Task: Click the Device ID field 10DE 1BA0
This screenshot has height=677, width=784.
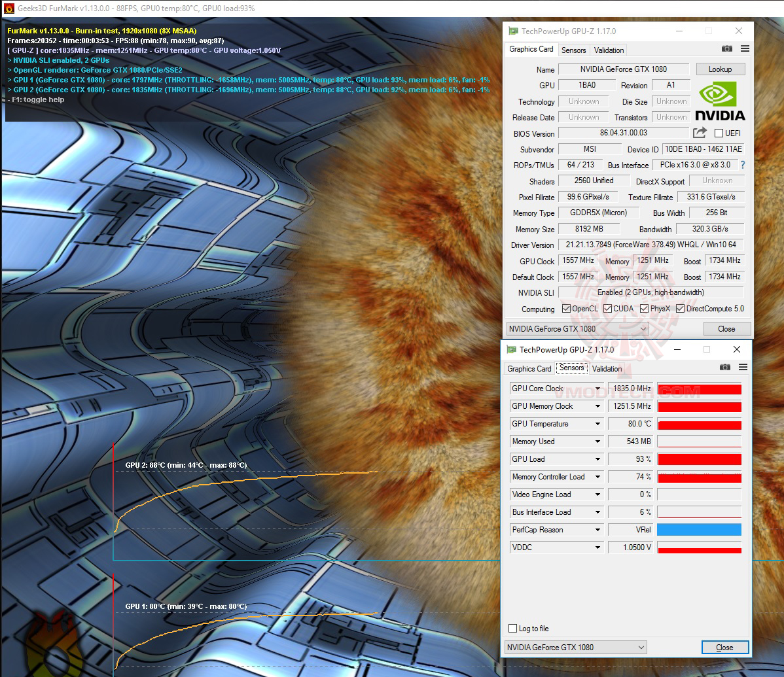Action: point(703,149)
